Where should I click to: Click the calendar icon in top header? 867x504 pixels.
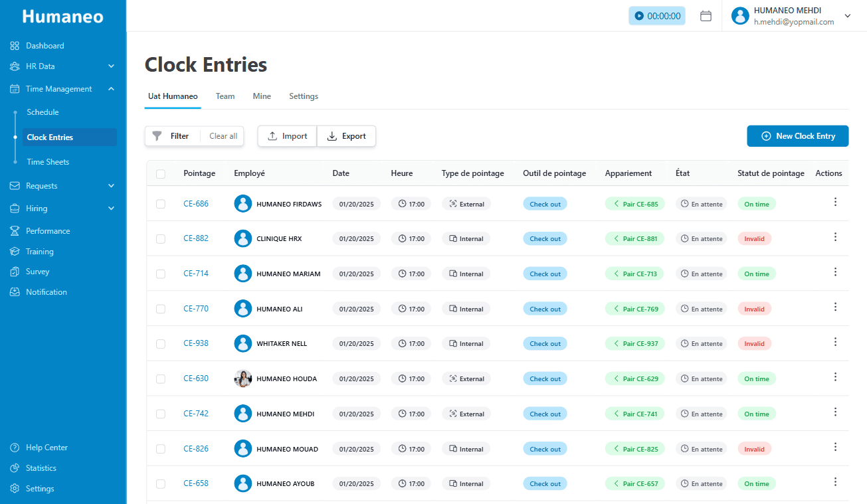706,16
